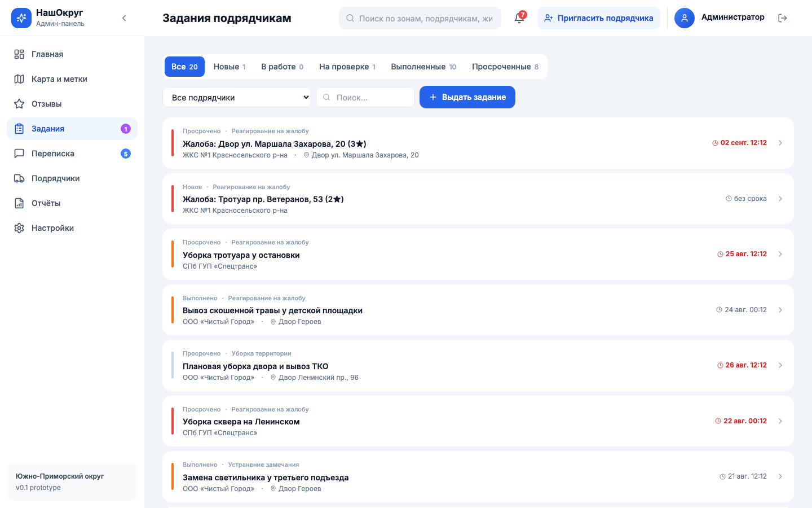
Task: Show Выполненные tasks
Action: 423,67
